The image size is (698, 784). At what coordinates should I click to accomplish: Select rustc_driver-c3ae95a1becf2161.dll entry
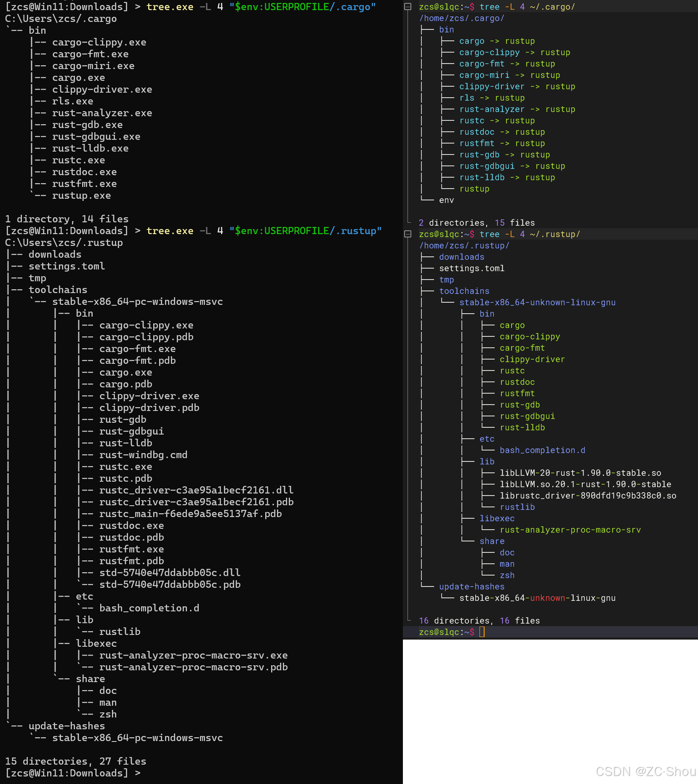pos(196,490)
